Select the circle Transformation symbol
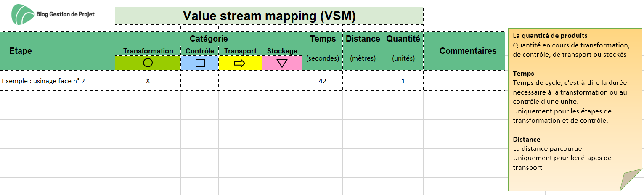Screen dimensions: 644x195 (148, 63)
